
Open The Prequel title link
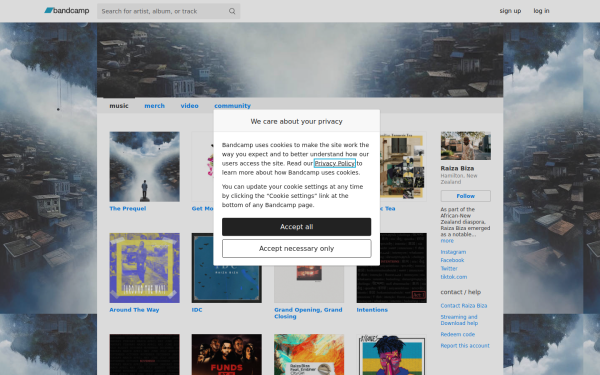click(x=128, y=209)
